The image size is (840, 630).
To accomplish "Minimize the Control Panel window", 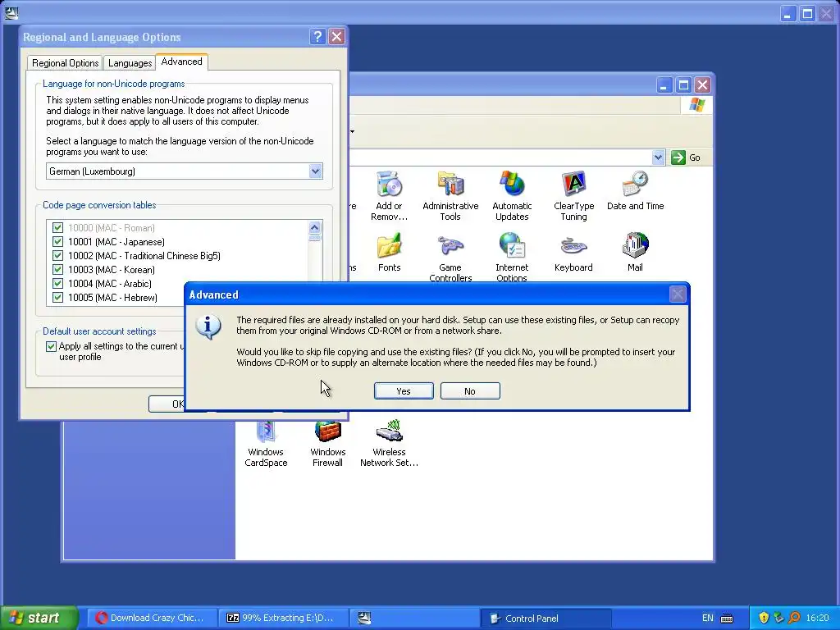I will click(x=664, y=84).
